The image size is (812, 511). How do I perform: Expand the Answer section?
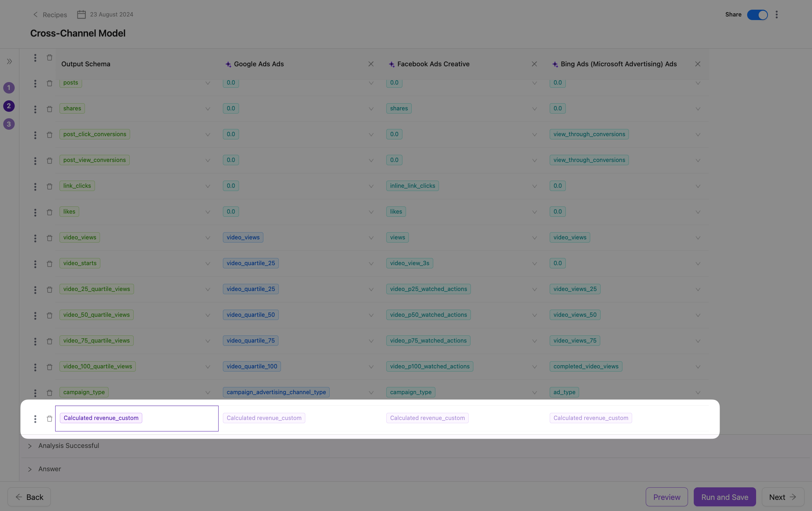[x=30, y=469]
